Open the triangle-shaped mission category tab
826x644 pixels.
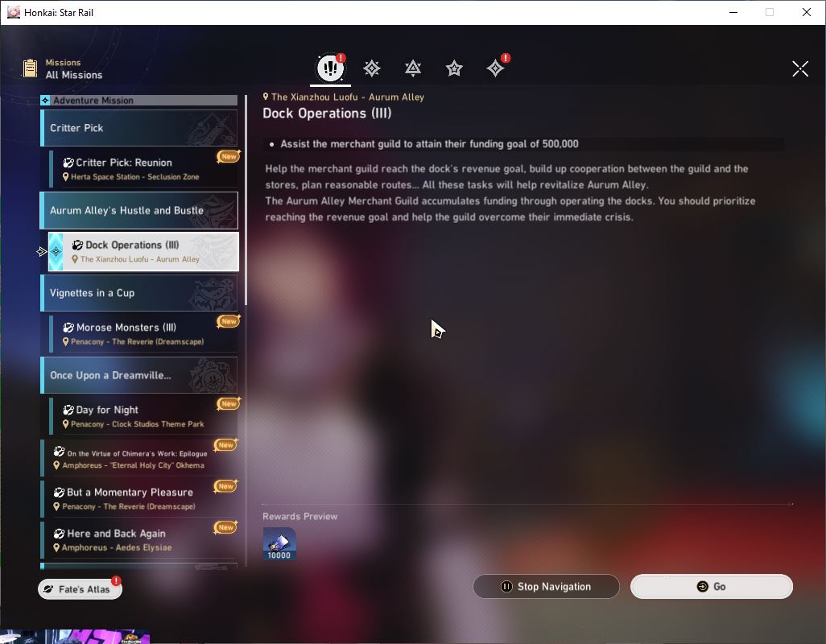413,68
